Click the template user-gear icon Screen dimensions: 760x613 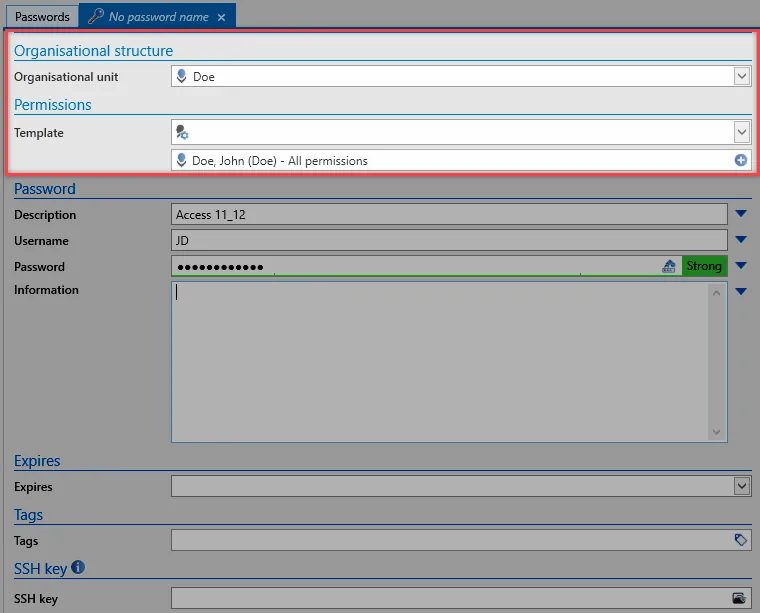182,132
